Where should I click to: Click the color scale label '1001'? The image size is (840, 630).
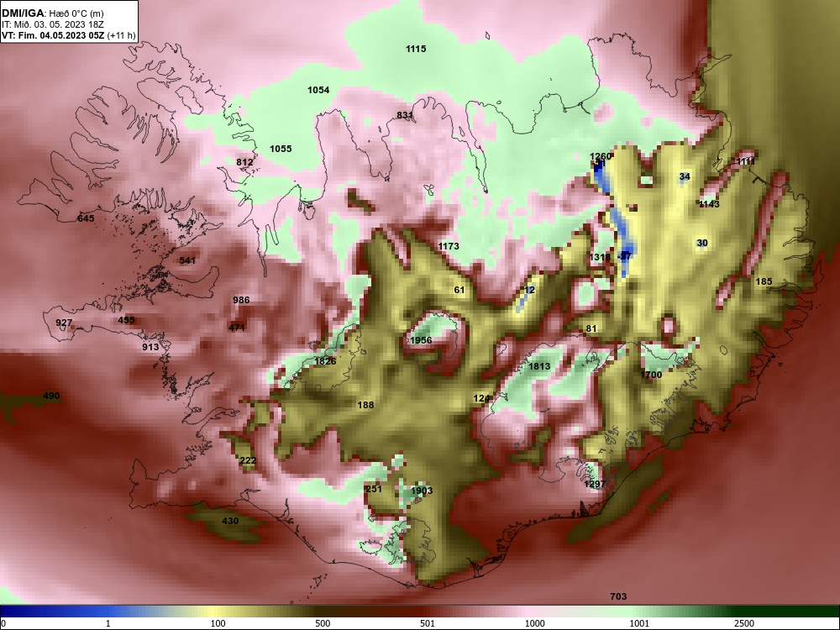639,623
